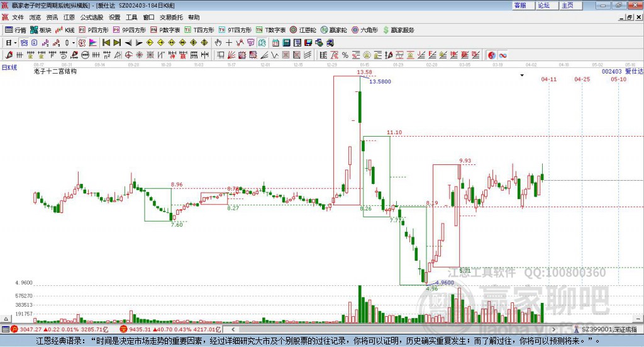Open the black triangle dropdown above chart
Image resolution: width=644 pixels, height=347 pixels.
pyautogui.click(x=522, y=75)
